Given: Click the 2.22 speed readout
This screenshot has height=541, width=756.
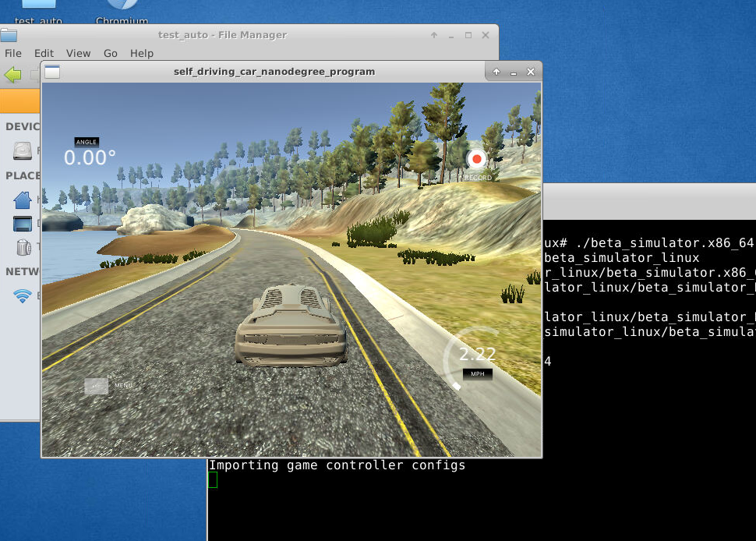Looking at the screenshot, I should 477,355.
